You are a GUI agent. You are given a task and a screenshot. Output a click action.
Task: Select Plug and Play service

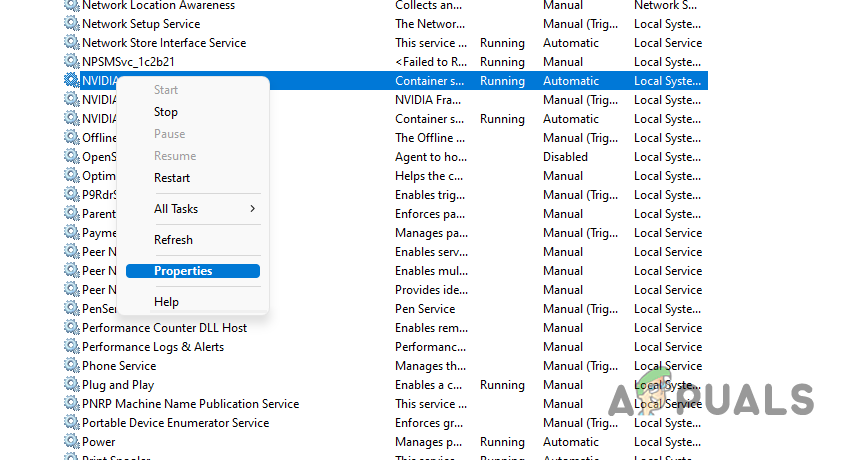pyautogui.click(x=118, y=385)
